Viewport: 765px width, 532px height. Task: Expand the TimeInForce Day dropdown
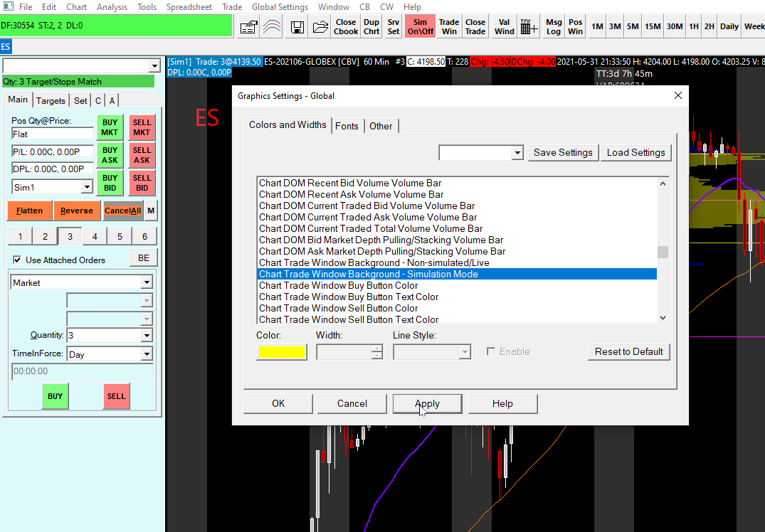(147, 354)
